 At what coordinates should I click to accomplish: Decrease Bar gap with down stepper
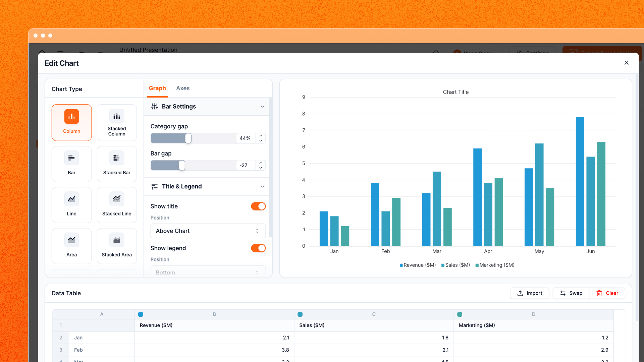[x=261, y=168]
